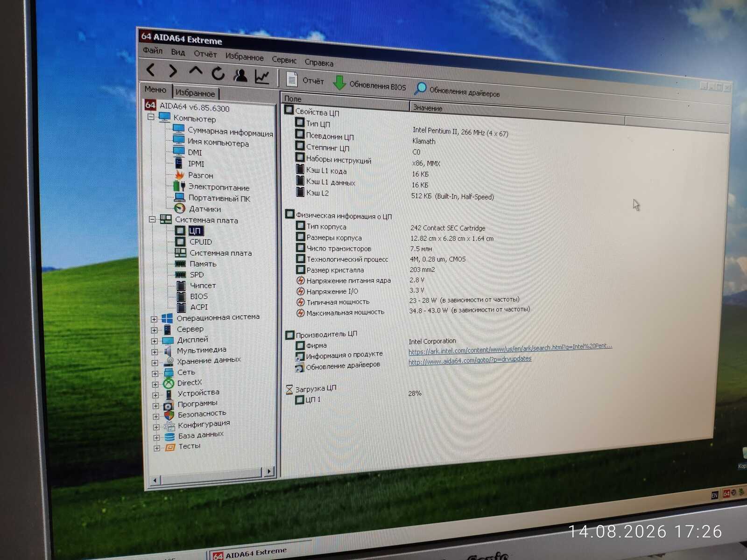Expand the Тесты tree node
The image size is (747, 560).
[157, 448]
